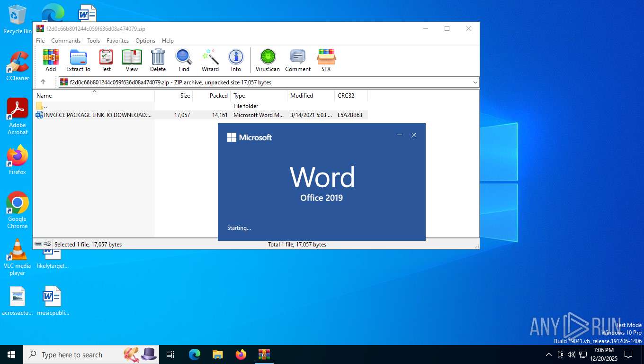Image resolution: width=644 pixels, height=364 pixels.
Task: Click the key icon in WinRAR status bar
Action: [47, 244]
